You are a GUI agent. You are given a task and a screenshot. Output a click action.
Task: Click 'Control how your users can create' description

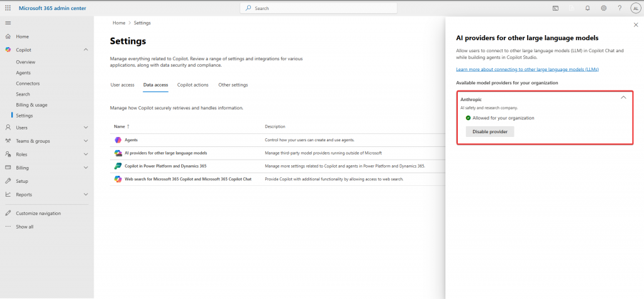[x=309, y=140]
